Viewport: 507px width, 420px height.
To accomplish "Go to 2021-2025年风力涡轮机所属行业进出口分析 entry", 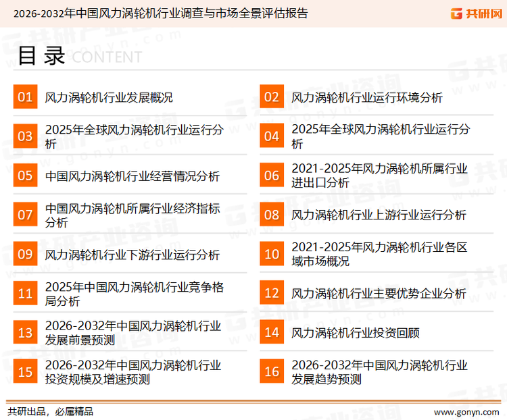I will pos(379,176).
